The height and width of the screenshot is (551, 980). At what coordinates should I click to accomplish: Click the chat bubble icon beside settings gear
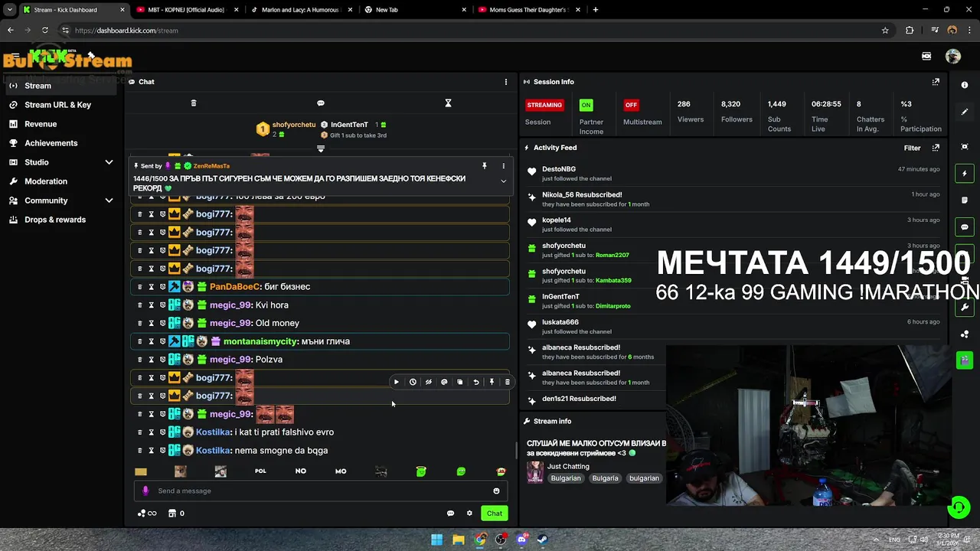click(x=450, y=514)
